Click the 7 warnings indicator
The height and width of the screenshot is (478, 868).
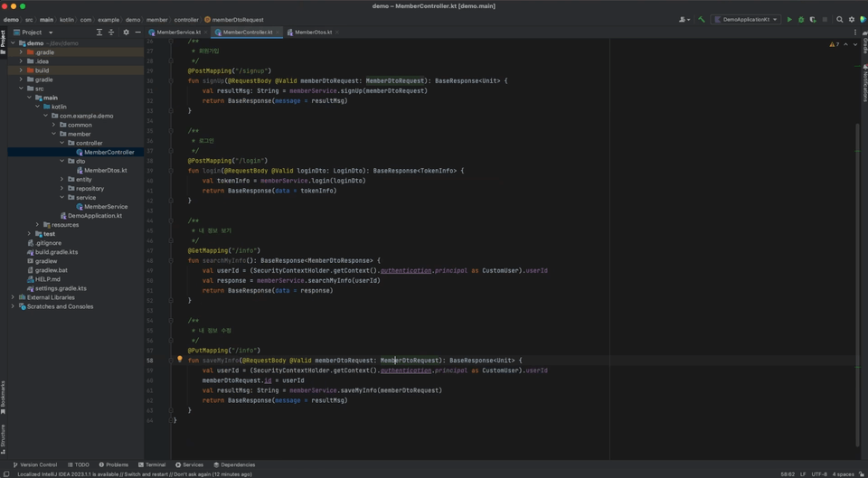tap(834, 44)
